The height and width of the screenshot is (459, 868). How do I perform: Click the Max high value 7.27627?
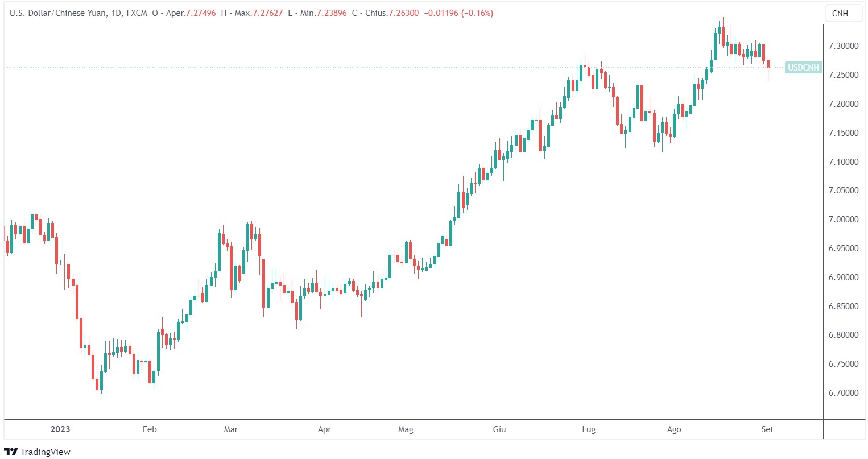[x=267, y=13]
